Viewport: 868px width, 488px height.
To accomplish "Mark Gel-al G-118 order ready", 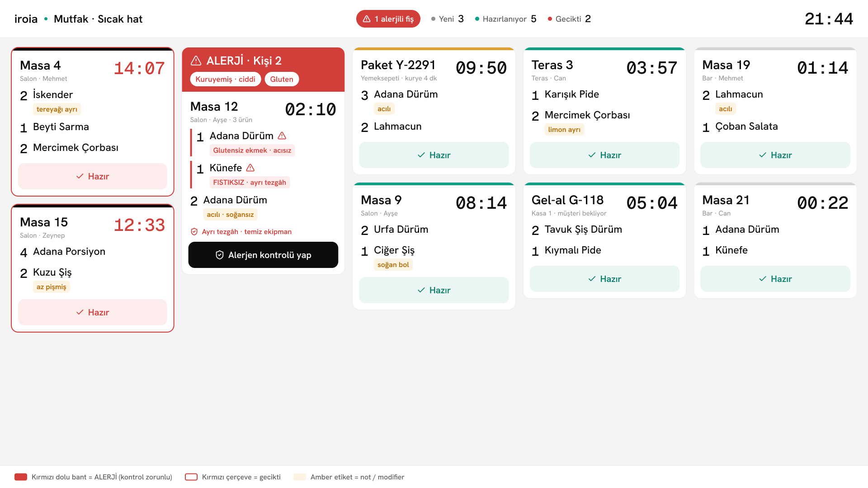I will pos(604,279).
